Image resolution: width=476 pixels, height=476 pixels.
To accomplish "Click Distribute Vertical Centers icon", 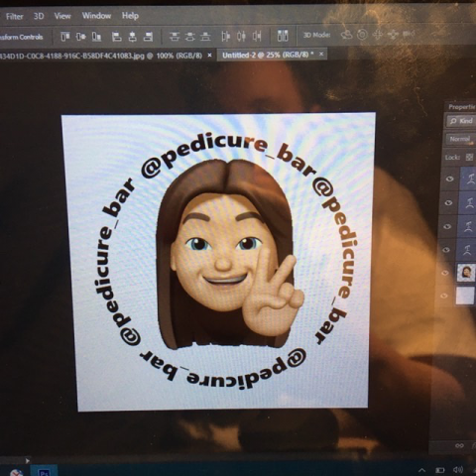I will point(189,36).
